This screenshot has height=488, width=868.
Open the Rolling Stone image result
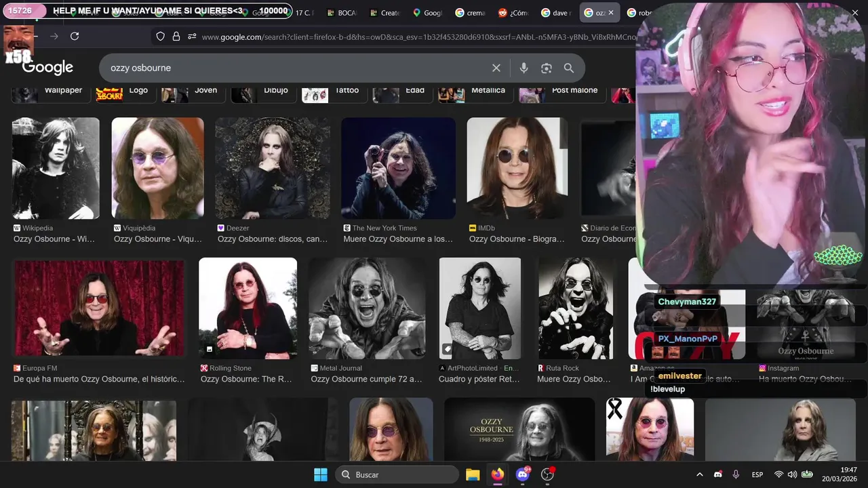(x=248, y=308)
